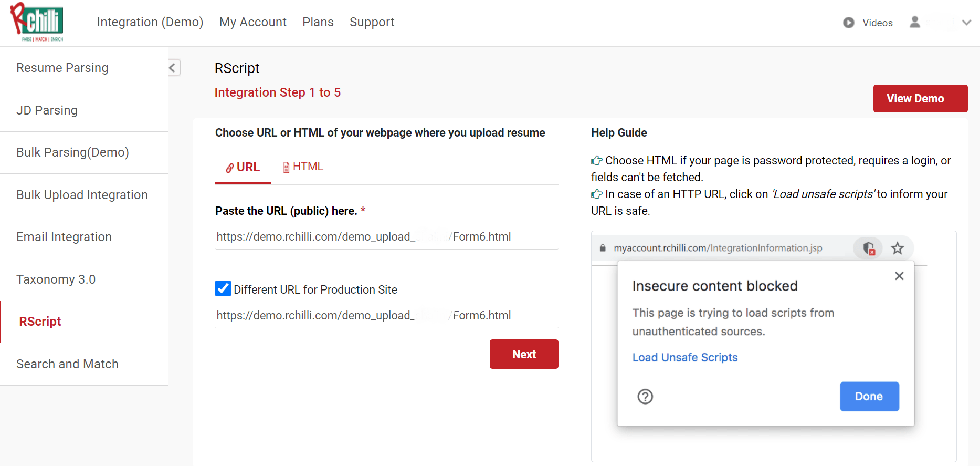Click the second pointing-hand bullet icon

coord(597,194)
